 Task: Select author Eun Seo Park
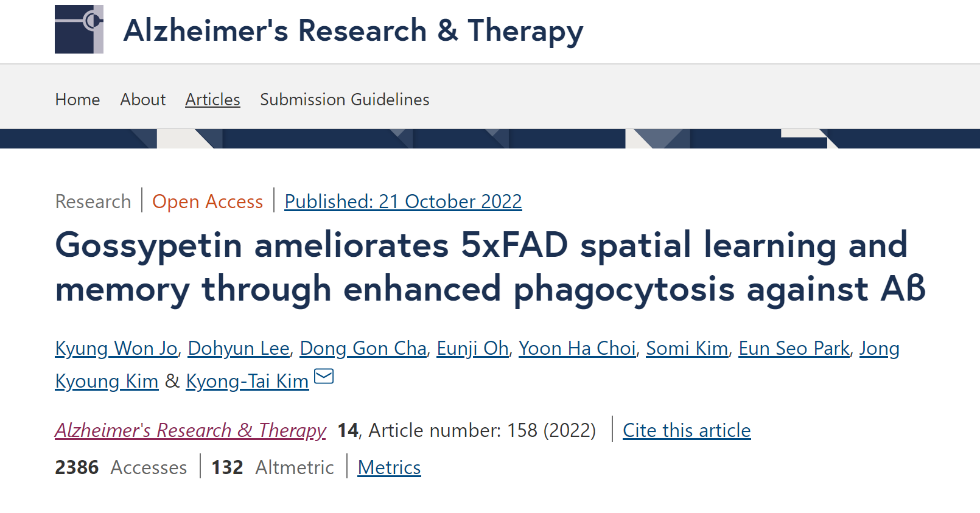point(794,348)
